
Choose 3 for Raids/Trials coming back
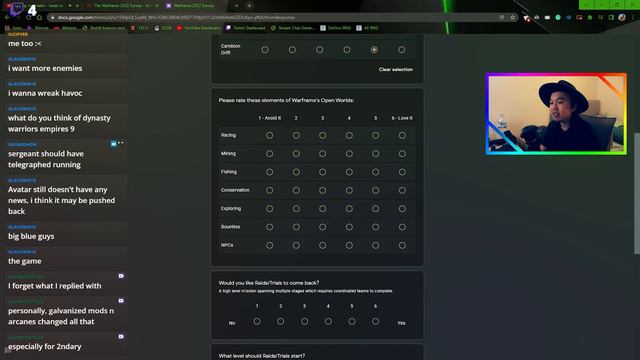[x=304, y=322]
